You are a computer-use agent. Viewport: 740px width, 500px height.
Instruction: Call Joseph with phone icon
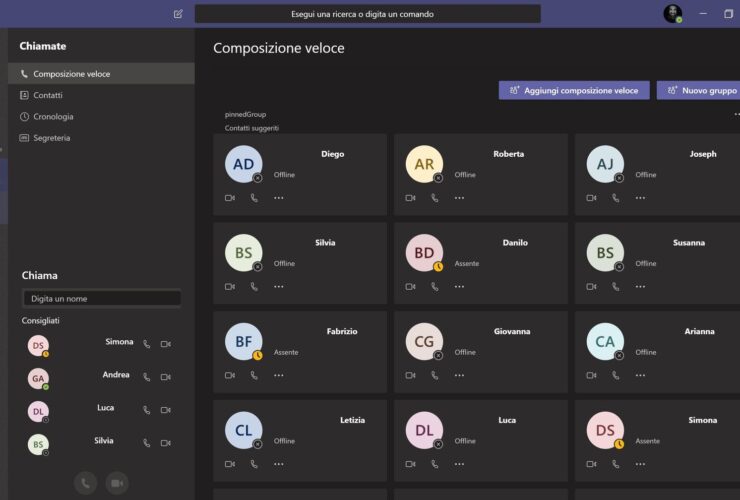point(615,198)
